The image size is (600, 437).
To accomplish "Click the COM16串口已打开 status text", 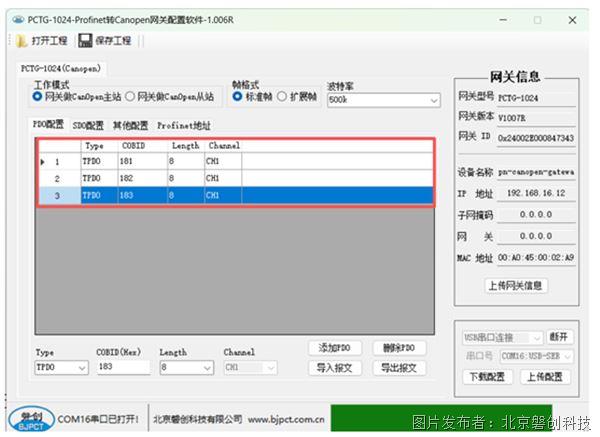I will [x=98, y=419].
